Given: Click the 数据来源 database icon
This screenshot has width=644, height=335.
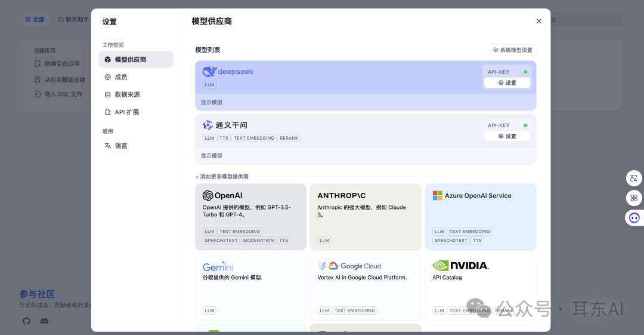Looking at the screenshot, I should (107, 95).
